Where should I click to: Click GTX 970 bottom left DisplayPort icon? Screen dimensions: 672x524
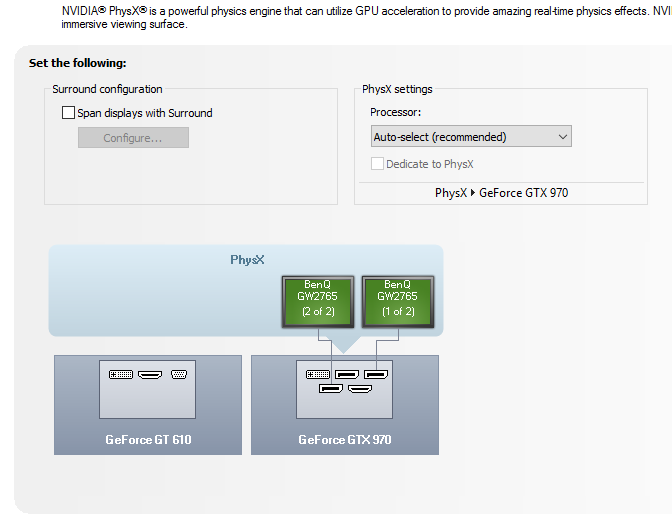point(331,389)
